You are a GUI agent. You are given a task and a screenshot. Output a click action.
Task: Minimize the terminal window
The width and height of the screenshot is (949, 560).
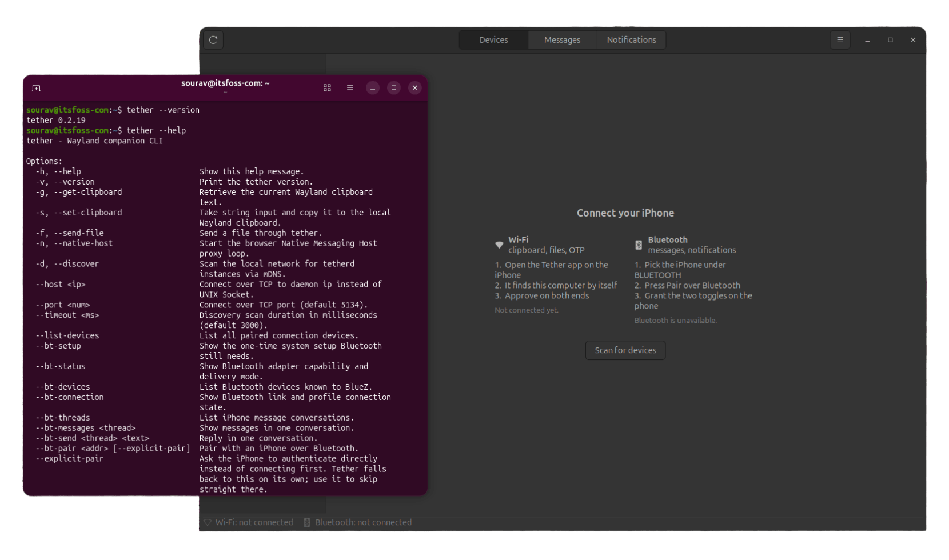(x=373, y=88)
